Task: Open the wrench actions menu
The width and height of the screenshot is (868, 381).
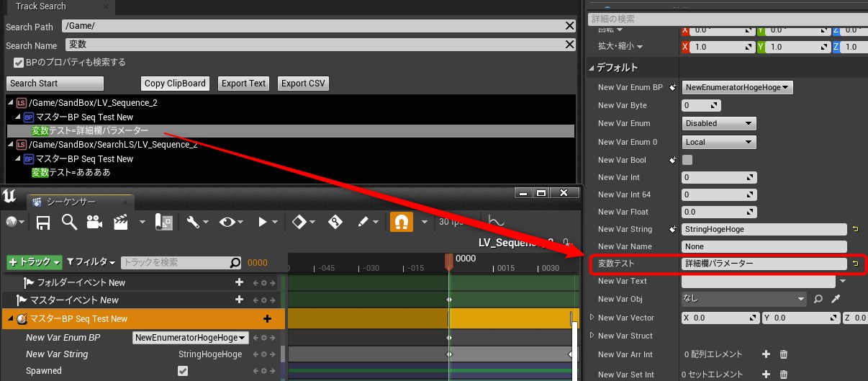Action: click(193, 223)
